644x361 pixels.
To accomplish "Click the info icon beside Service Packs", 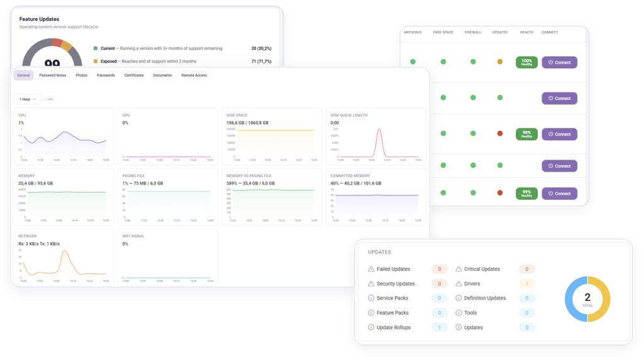I will [x=371, y=298].
